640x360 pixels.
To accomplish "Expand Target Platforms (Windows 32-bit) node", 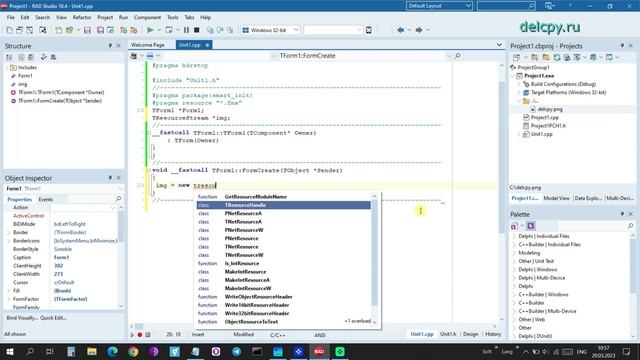I will tap(519, 93).
